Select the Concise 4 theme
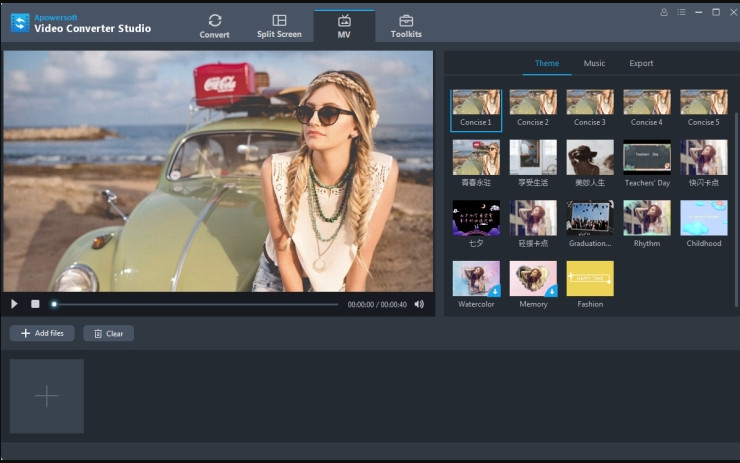740x463 pixels. 647,109
